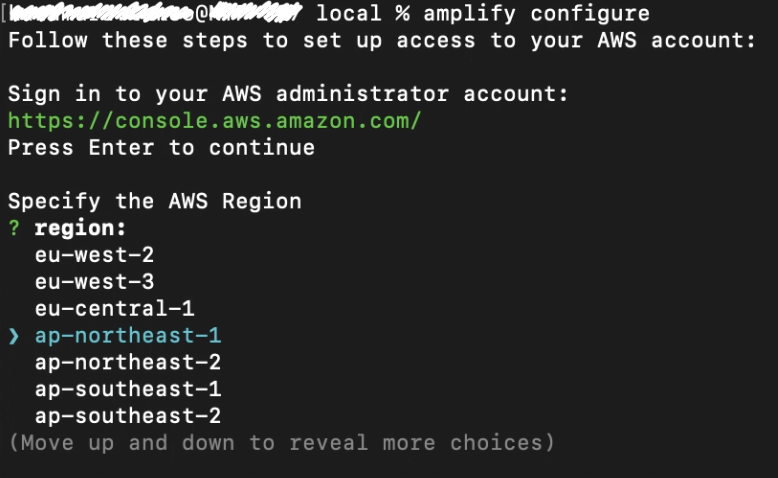Click the 'Press Enter to continue' line
This screenshot has width=778, height=478.
pos(161,148)
